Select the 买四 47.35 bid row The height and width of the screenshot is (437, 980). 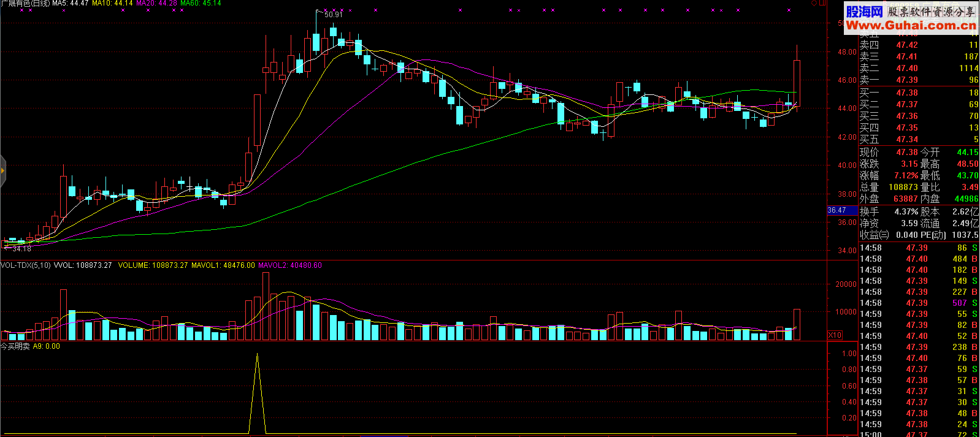(x=919, y=127)
